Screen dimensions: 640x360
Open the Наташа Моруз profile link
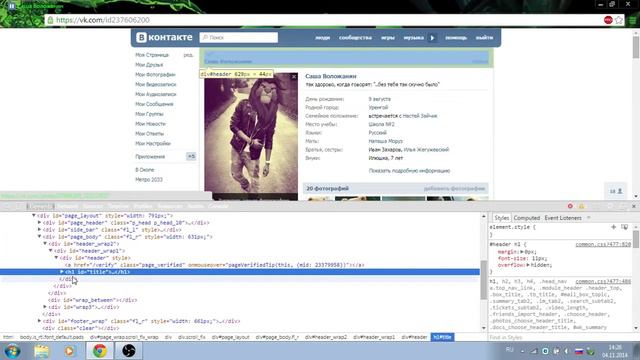(x=386, y=141)
